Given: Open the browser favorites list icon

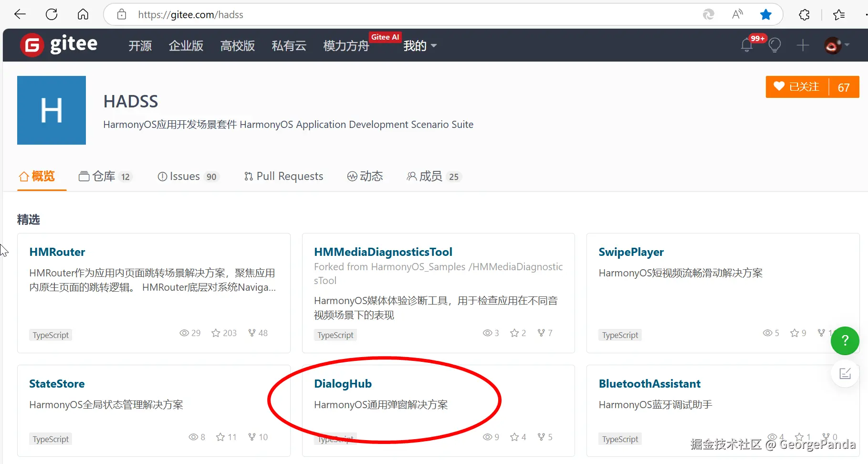Looking at the screenshot, I should [x=839, y=15].
